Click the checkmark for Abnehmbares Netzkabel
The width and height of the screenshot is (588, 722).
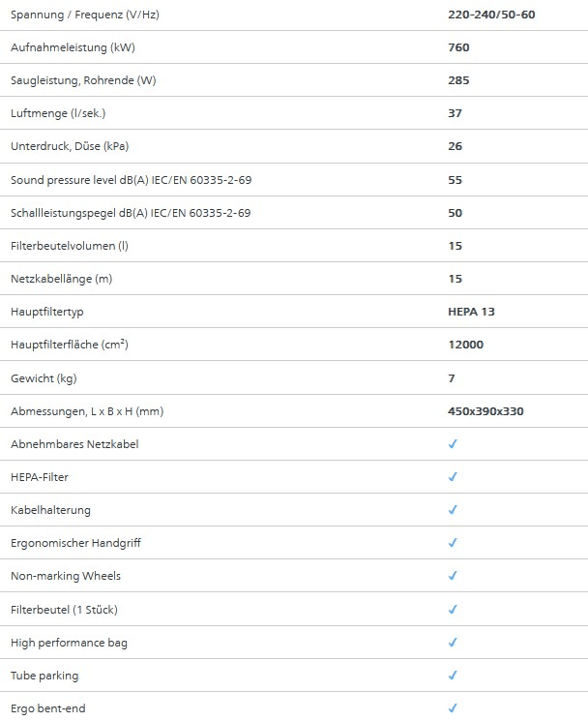click(x=453, y=444)
